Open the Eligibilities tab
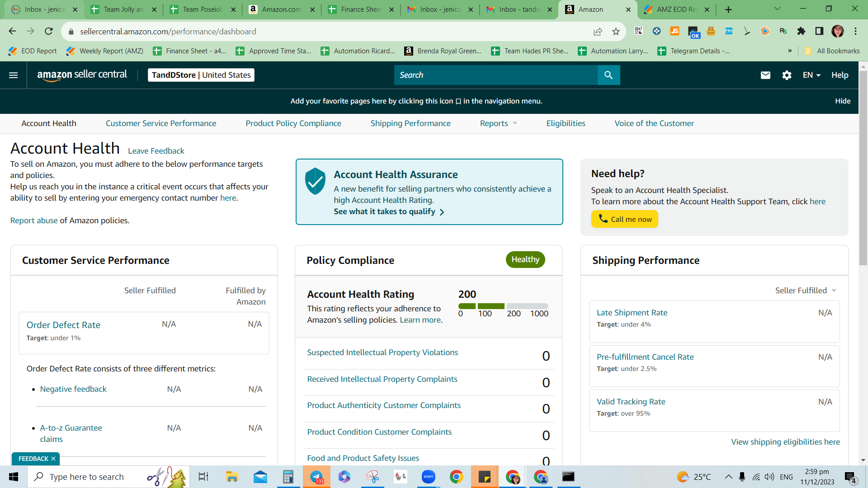The image size is (868, 488). point(566,123)
